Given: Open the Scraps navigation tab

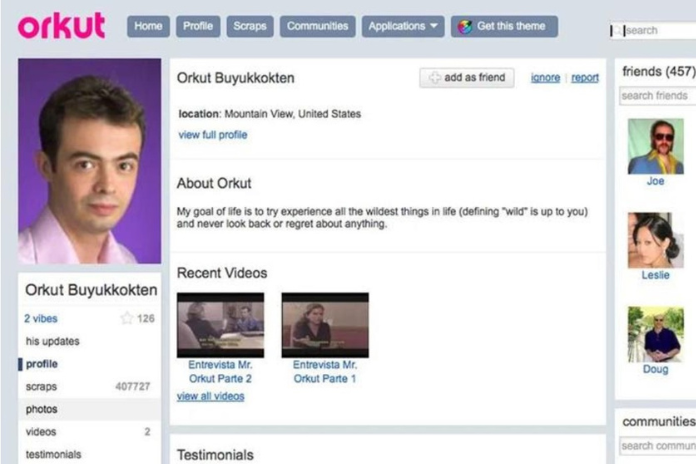Looking at the screenshot, I should [x=249, y=27].
